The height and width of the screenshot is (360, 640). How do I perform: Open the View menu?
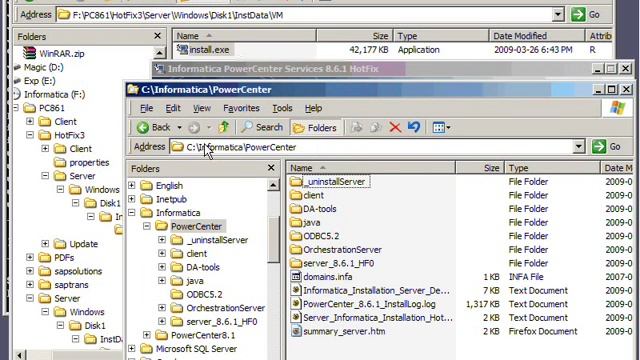202,108
